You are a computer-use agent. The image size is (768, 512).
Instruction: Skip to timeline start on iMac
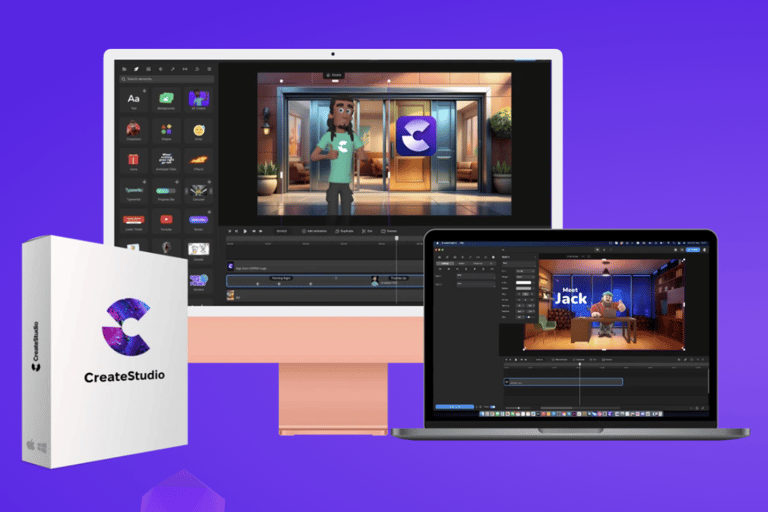230,231
